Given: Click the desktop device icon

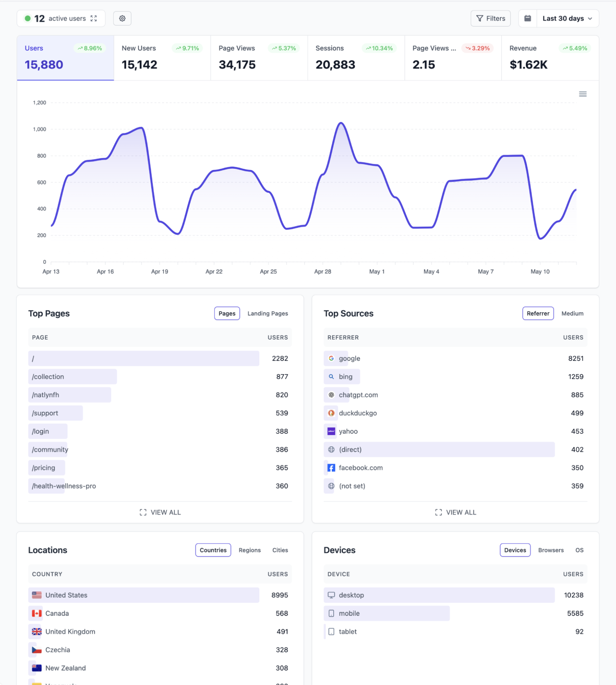Looking at the screenshot, I should pos(331,595).
